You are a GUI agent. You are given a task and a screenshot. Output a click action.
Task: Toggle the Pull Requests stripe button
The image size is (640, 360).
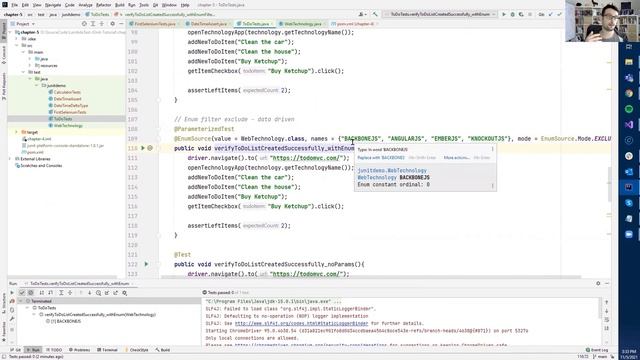pyautogui.click(x=4, y=86)
